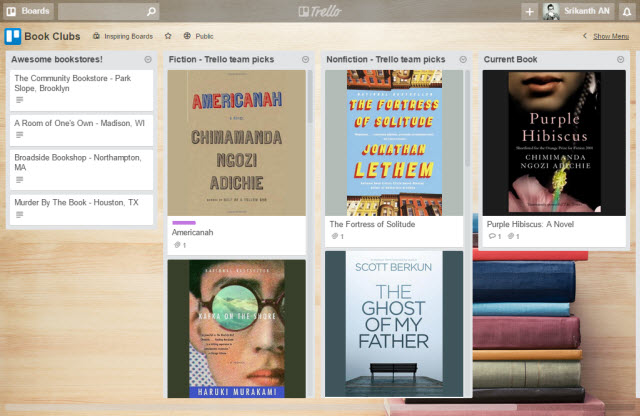Change Public visibility setting

tap(198, 36)
